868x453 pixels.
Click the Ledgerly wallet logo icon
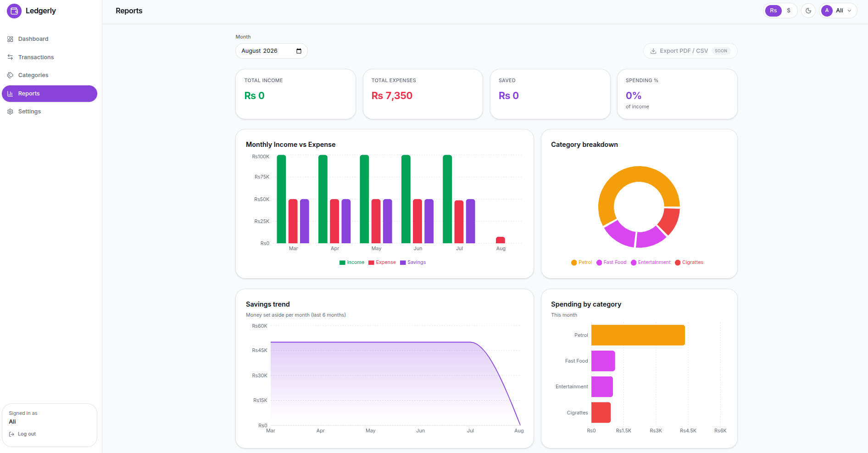pyautogui.click(x=14, y=11)
